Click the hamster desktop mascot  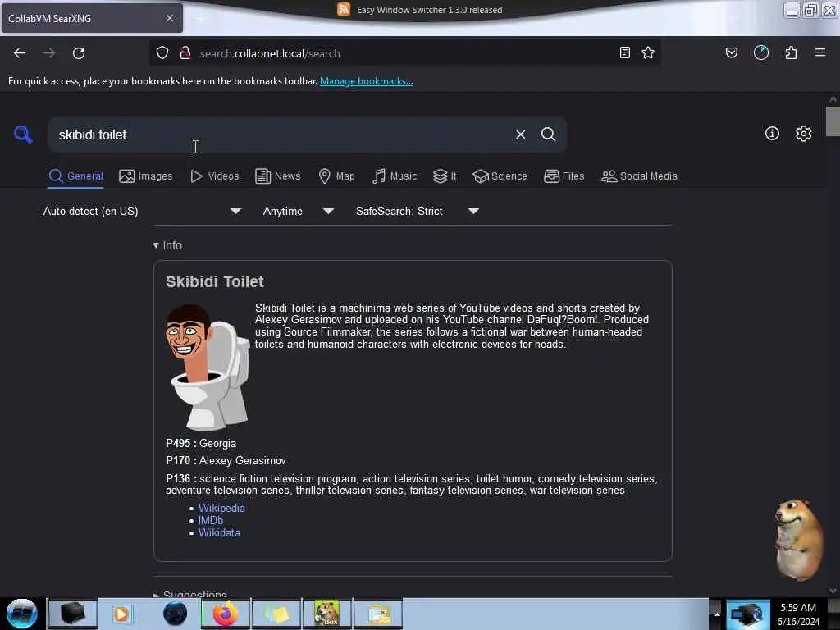tap(799, 540)
